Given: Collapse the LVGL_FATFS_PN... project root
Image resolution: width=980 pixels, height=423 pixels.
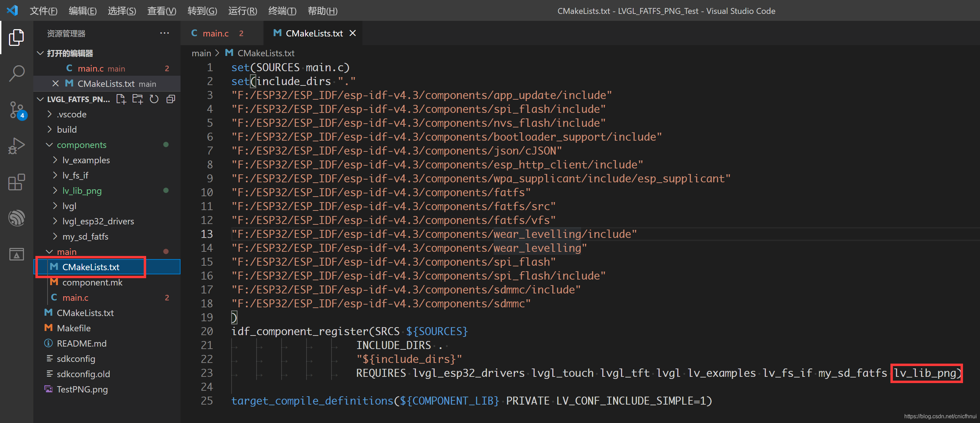Looking at the screenshot, I should [40, 99].
